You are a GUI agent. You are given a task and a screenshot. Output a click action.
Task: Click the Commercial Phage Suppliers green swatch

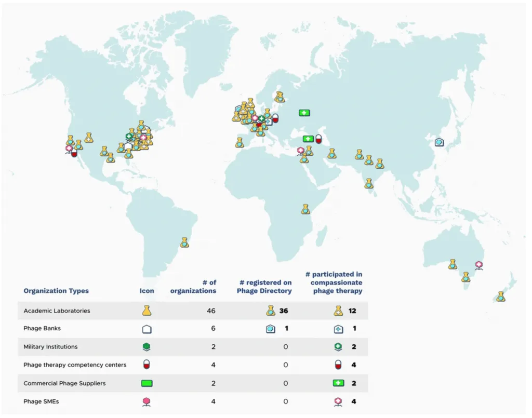(x=147, y=383)
